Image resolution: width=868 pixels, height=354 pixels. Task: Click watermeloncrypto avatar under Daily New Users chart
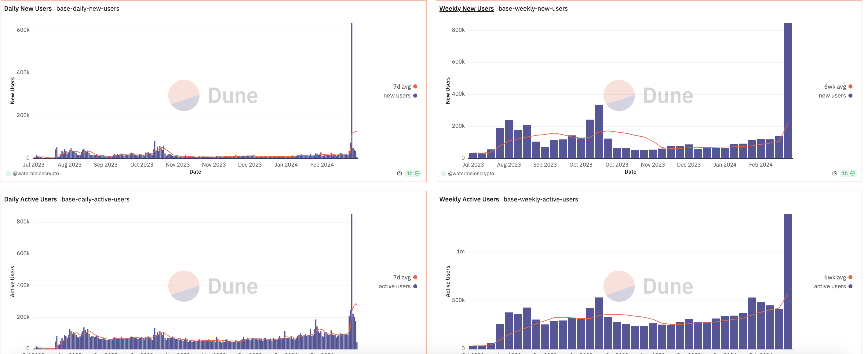tap(8, 173)
